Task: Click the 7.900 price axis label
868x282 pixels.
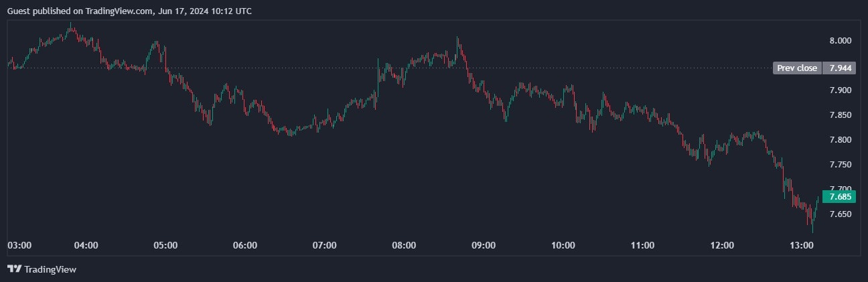Action: 840,90
